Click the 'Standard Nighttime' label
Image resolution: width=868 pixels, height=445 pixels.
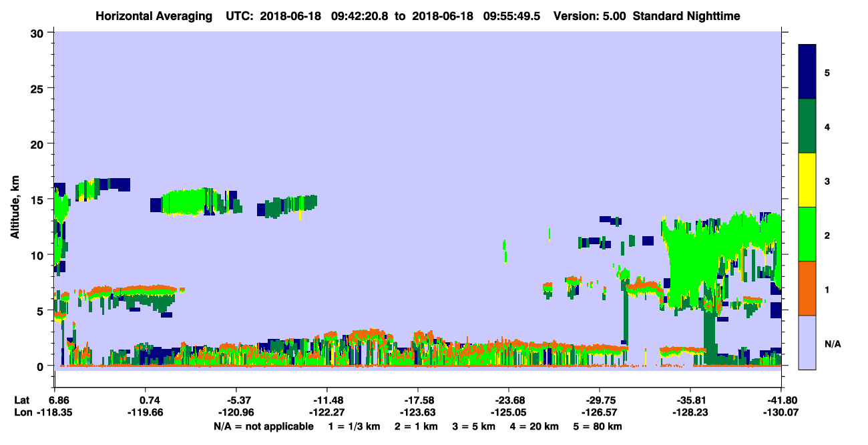[686, 16]
